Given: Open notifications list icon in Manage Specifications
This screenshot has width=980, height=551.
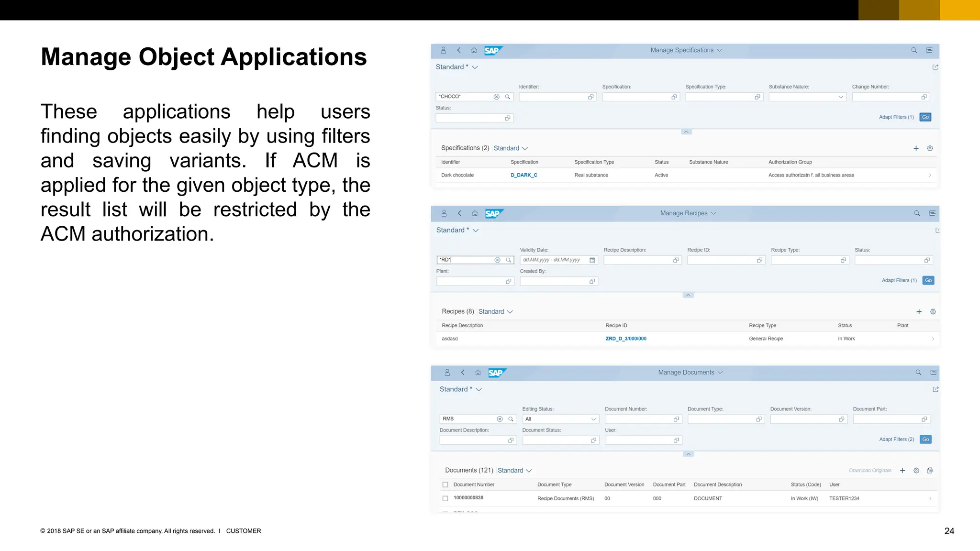Looking at the screenshot, I should (x=929, y=50).
